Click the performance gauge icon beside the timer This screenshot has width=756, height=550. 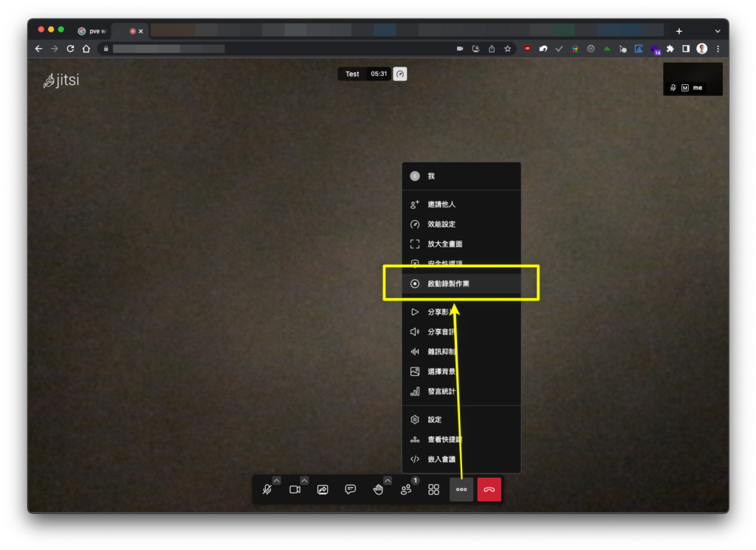(400, 74)
